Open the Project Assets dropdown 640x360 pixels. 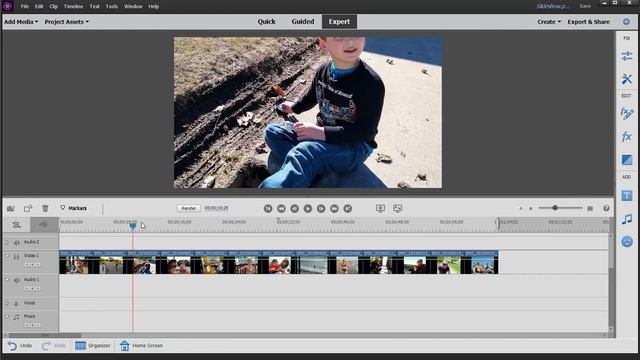[67, 22]
